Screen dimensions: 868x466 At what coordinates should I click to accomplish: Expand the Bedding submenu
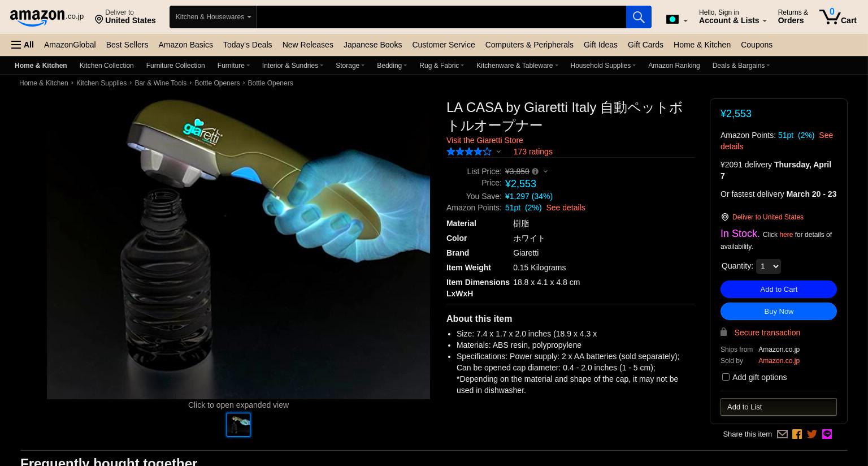(x=392, y=66)
